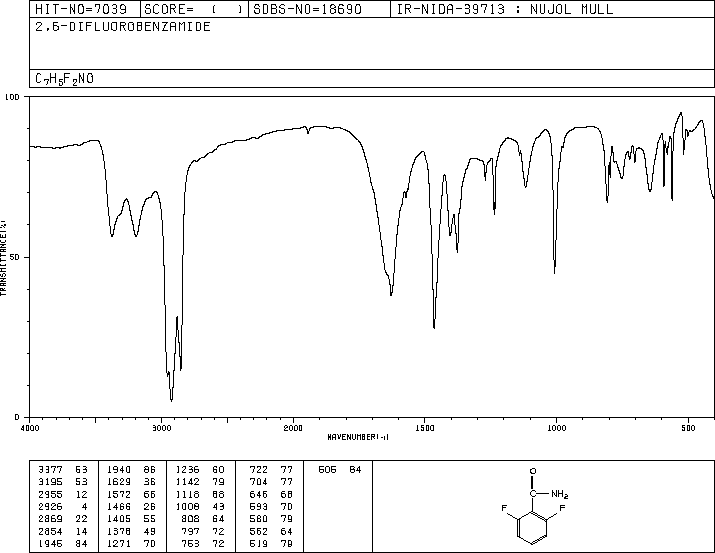Click the SCORE= field in the header

coord(194,9)
